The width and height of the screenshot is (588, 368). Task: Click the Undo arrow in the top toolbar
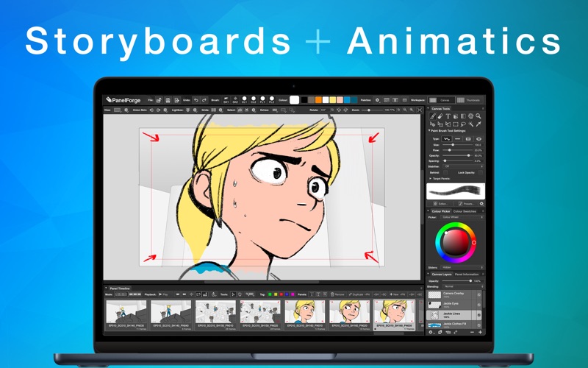(x=196, y=100)
